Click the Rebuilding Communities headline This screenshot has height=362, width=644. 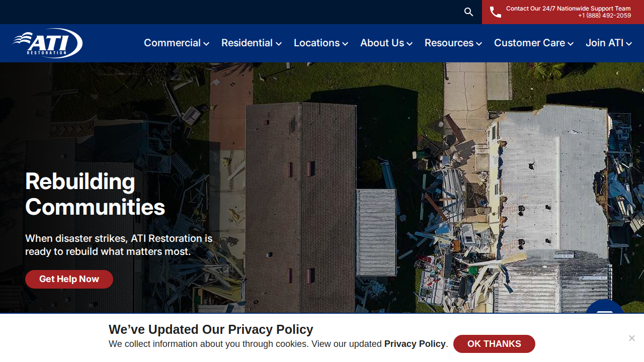click(95, 194)
